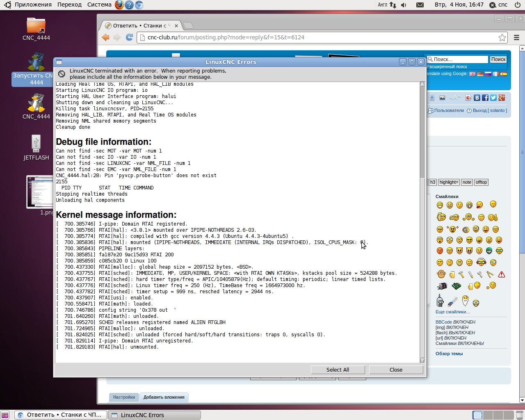Open the power shutdown menu icon
This screenshot has width=525, height=420.
(x=517, y=5)
